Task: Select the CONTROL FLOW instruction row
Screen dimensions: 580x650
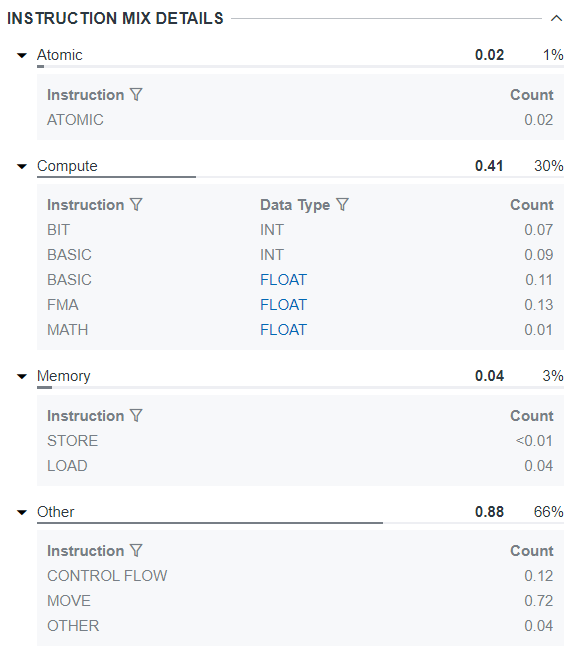Action: point(300,576)
